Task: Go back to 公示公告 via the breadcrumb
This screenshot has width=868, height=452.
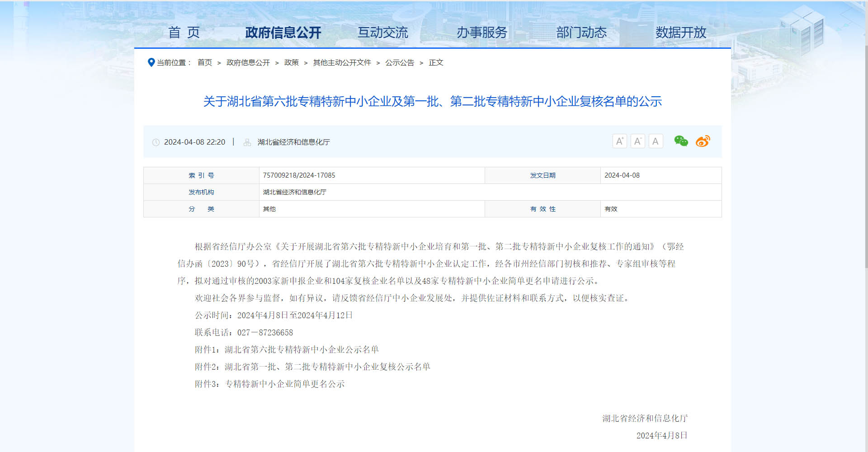Action: (400, 63)
